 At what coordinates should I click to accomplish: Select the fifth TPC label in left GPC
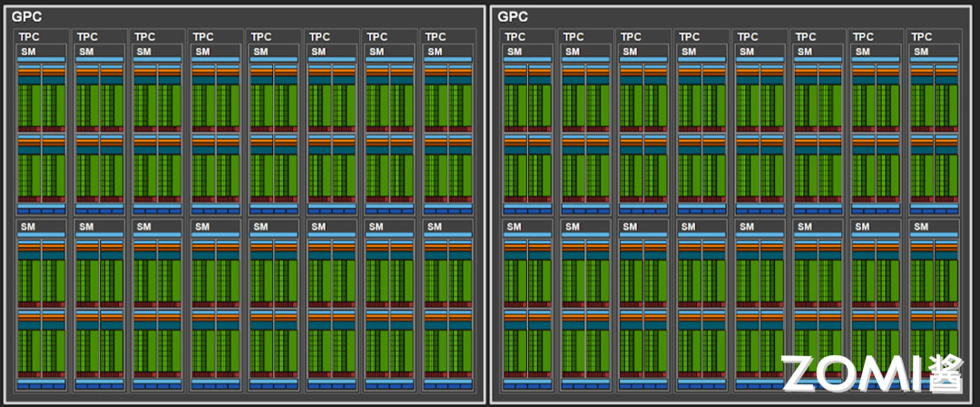pos(261,37)
